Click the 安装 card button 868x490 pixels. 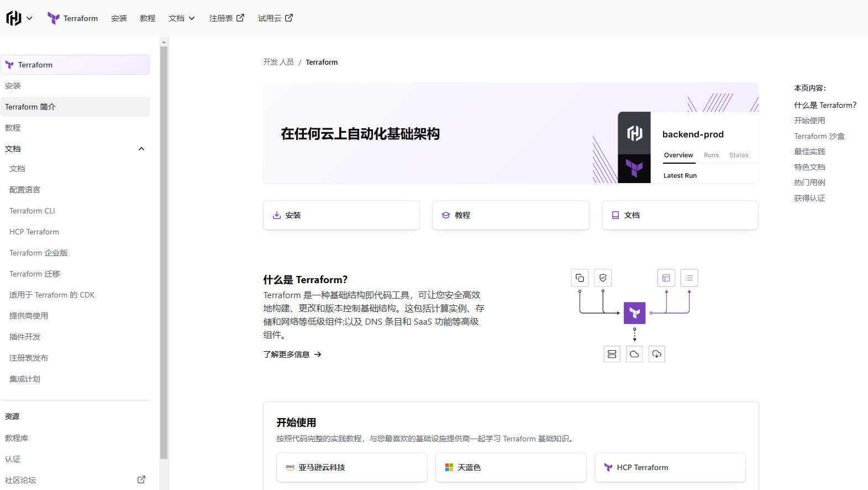click(x=341, y=215)
